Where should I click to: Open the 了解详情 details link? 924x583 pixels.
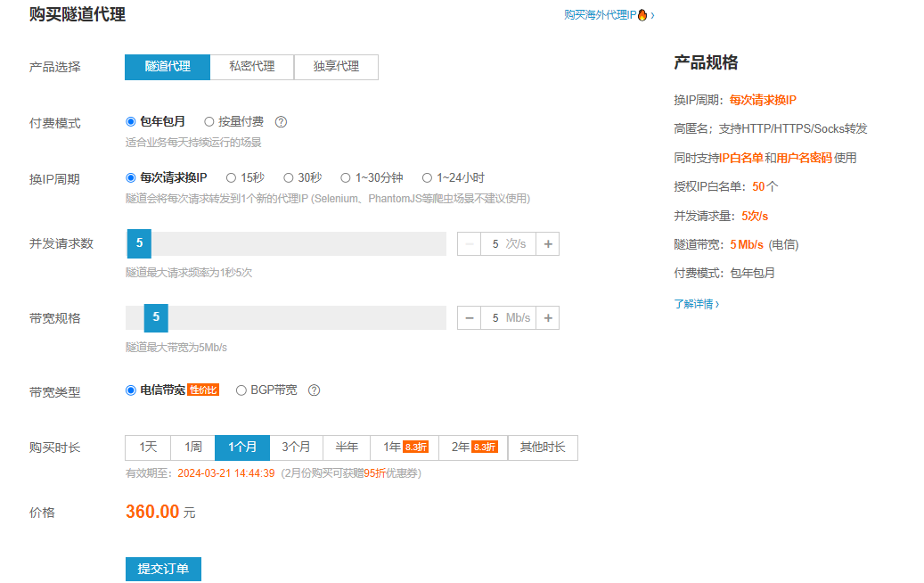[696, 304]
